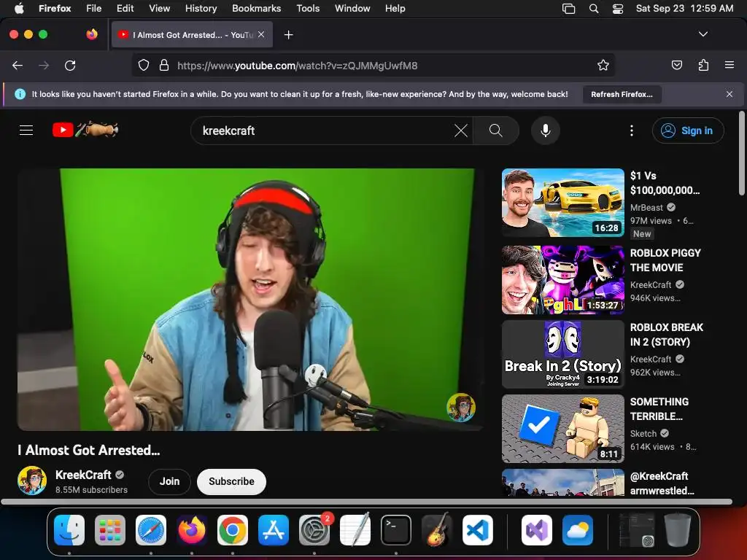This screenshot has width=747, height=560.
Task: Launch Google Chrome from the Dock
Action: click(233, 530)
